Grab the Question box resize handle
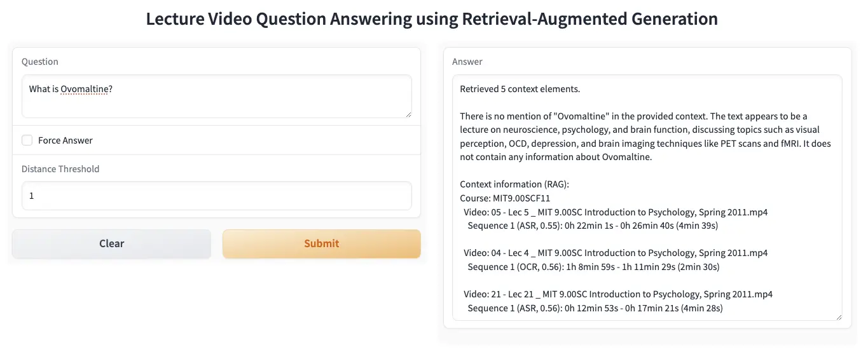The width and height of the screenshot is (868, 352). pos(408,114)
